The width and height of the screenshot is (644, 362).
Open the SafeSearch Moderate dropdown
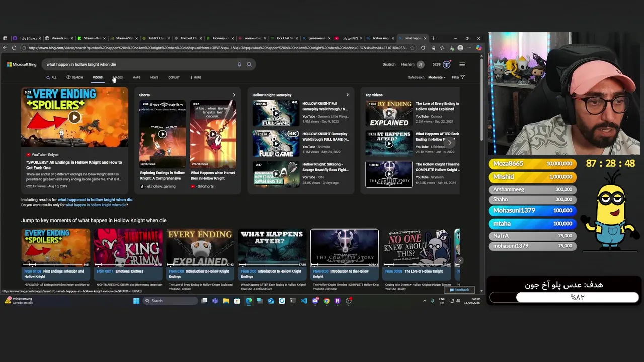tap(437, 77)
